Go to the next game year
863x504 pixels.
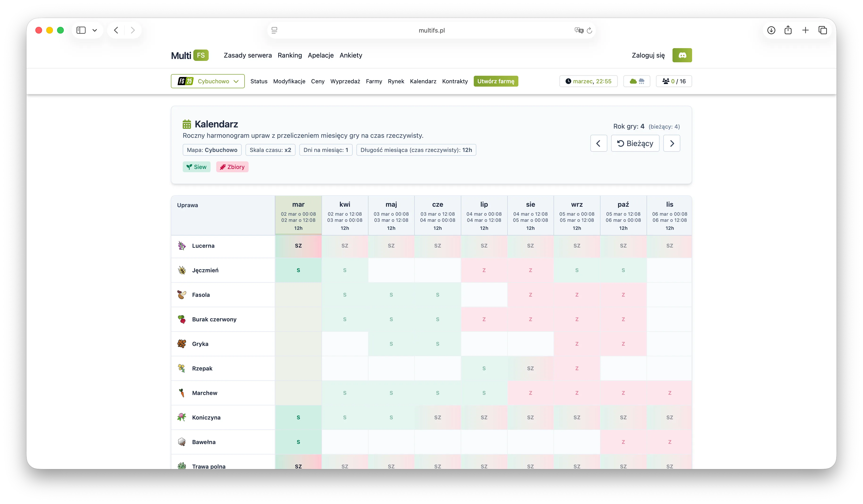pyautogui.click(x=672, y=143)
